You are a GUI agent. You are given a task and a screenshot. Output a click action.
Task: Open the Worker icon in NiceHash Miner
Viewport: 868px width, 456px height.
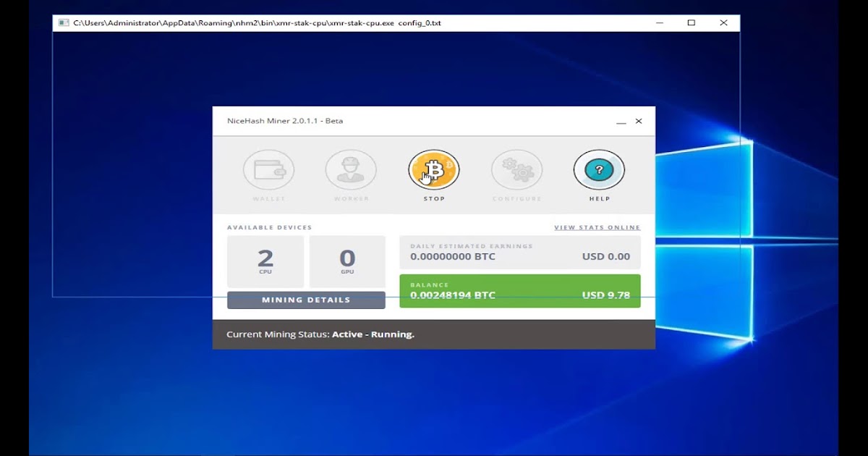tap(351, 170)
